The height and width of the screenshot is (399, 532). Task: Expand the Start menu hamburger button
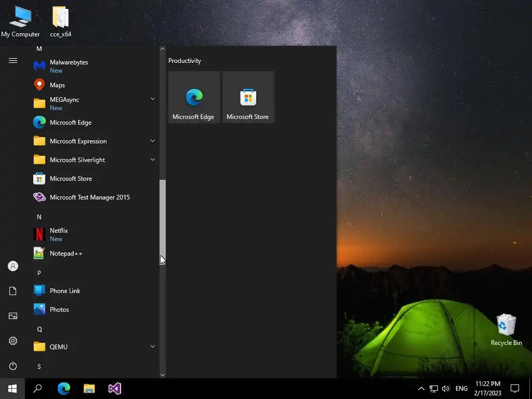[x=13, y=60]
